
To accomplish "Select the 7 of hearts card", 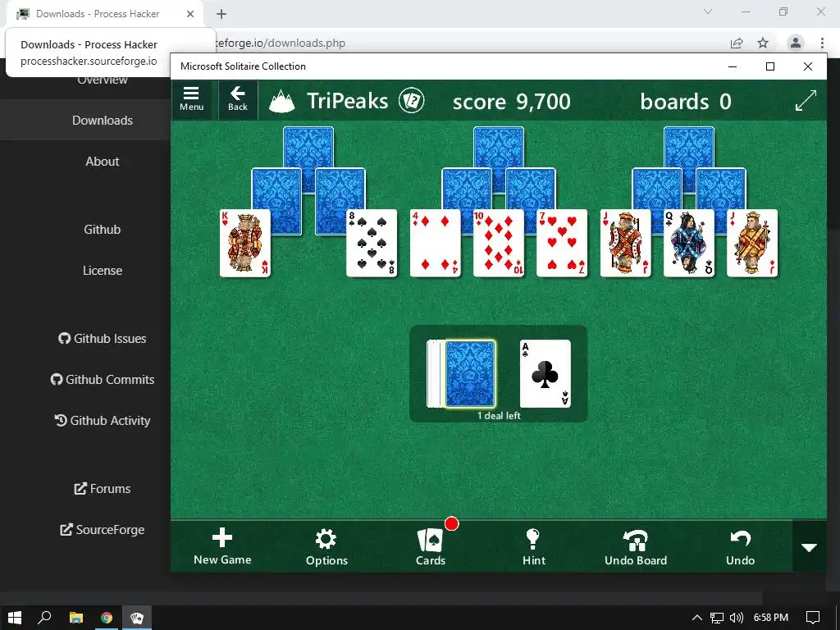I will click(562, 243).
